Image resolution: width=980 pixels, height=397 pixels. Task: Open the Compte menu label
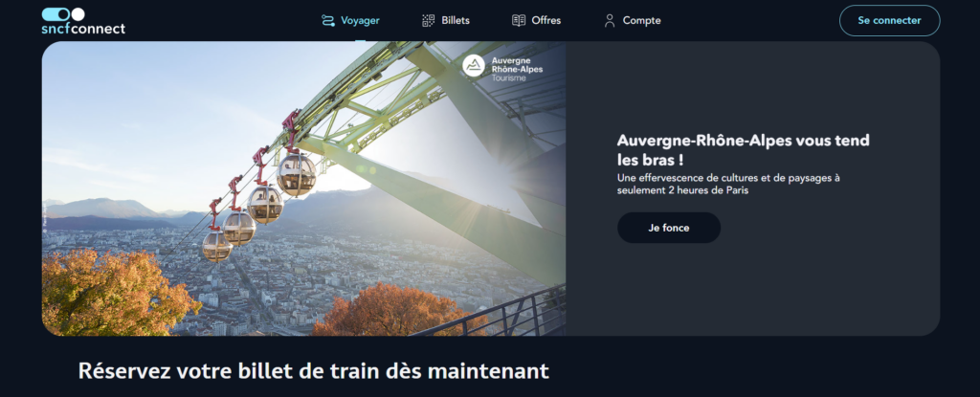tap(642, 21)
